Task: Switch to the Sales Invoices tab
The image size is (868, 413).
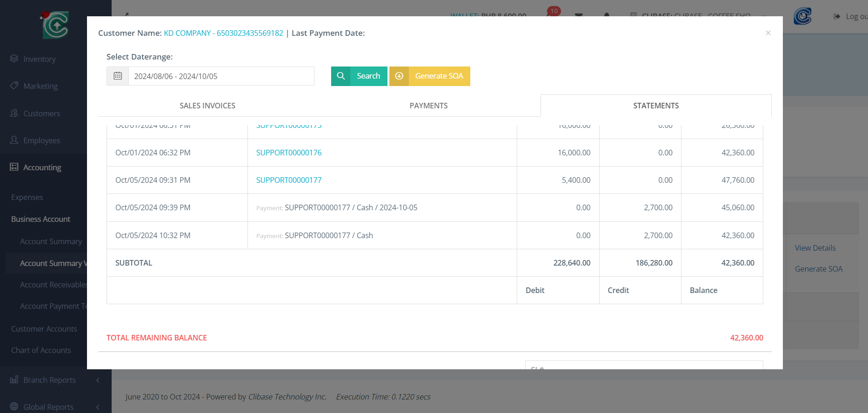Action: pos(207,106)
